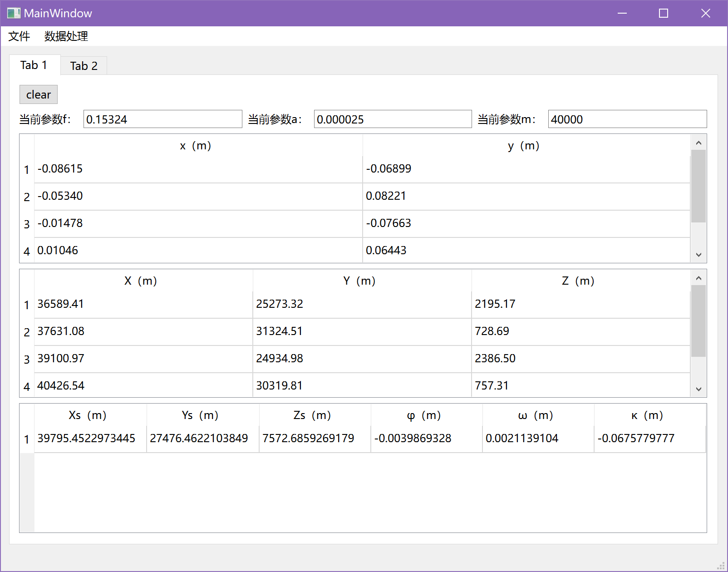728x572 pixels.
Task: Click scroll-down arrow of the x y table
Action: pos(698,255)
